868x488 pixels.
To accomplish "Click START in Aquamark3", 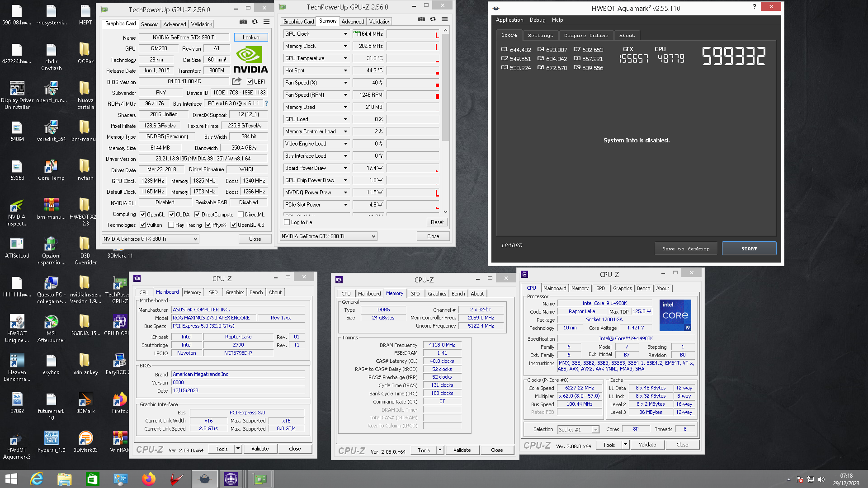I will click(x=749, y=249).
